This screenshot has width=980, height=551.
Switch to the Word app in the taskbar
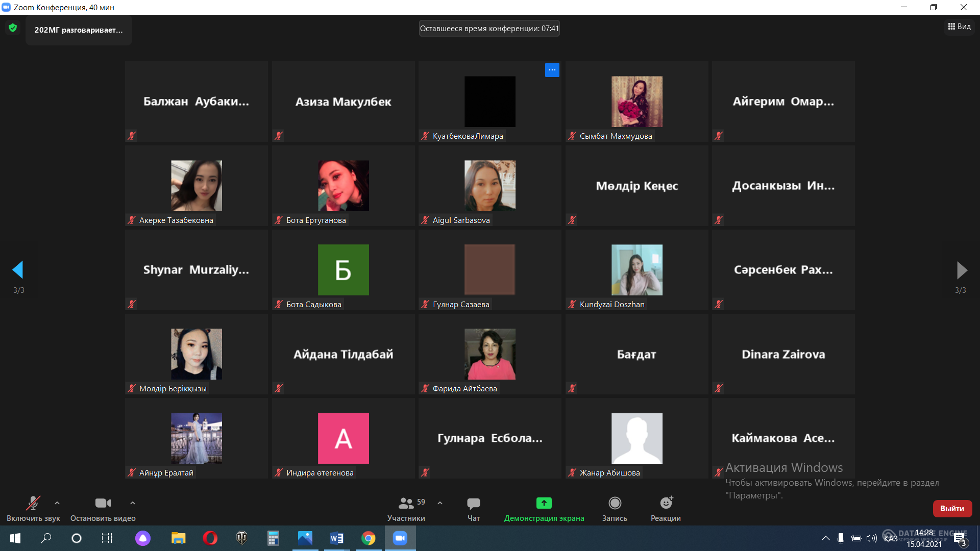[336, 538]
